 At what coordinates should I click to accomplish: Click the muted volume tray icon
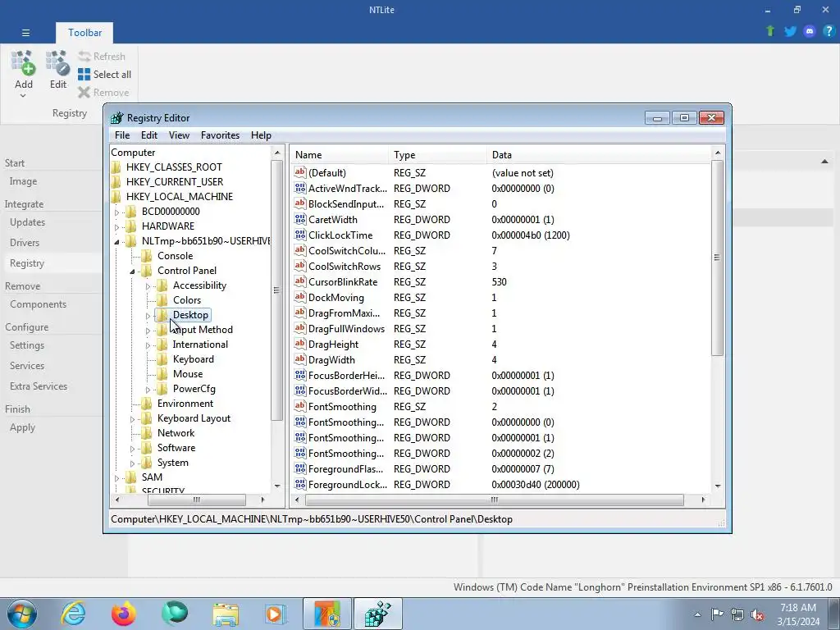(757, 614)
